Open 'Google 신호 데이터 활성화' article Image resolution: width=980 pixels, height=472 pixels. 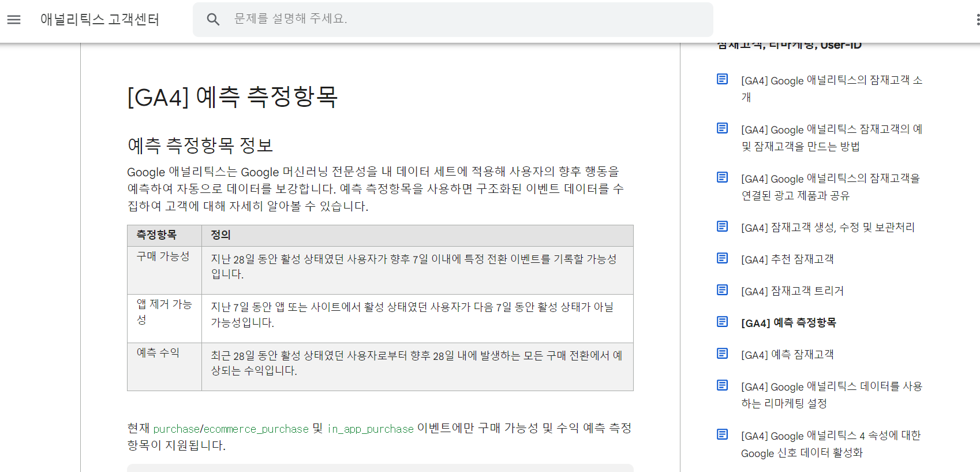[x=831, y=444]
